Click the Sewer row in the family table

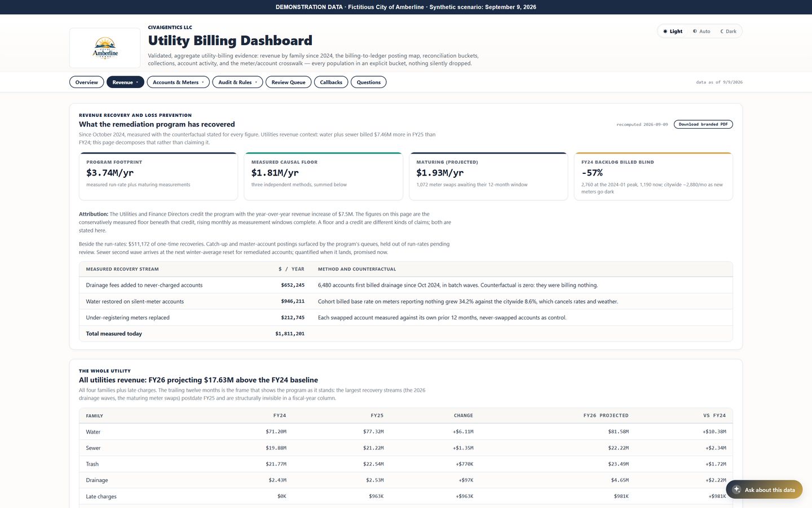(406, 448)
